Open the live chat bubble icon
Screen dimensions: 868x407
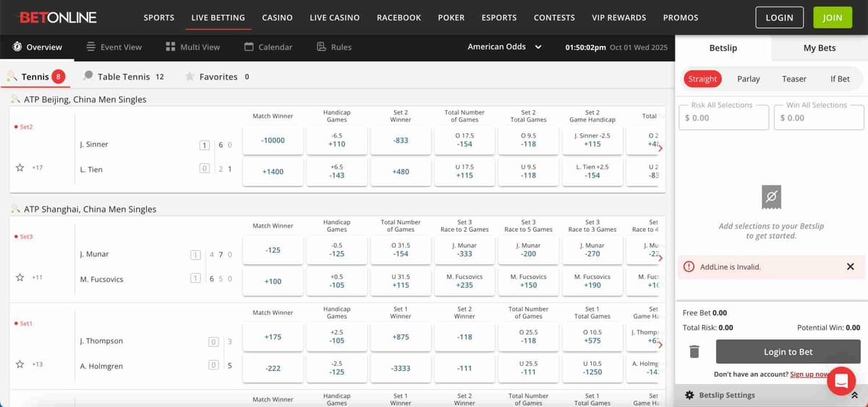(x=841, y=380)
